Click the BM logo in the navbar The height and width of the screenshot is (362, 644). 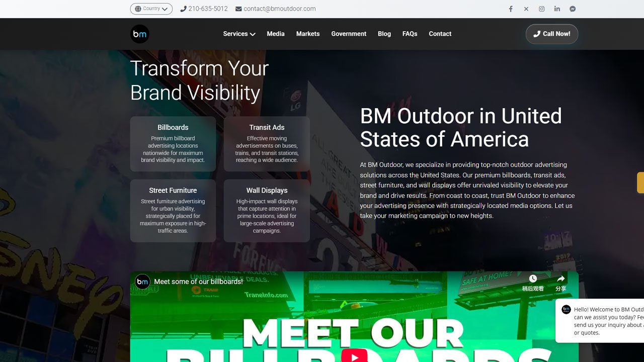(140, 34)
